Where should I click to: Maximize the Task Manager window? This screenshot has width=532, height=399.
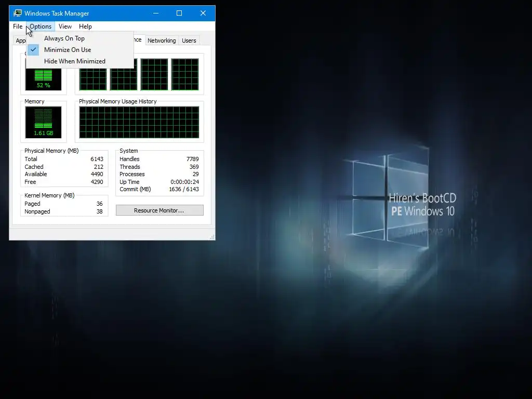click(x=179, y=13)
